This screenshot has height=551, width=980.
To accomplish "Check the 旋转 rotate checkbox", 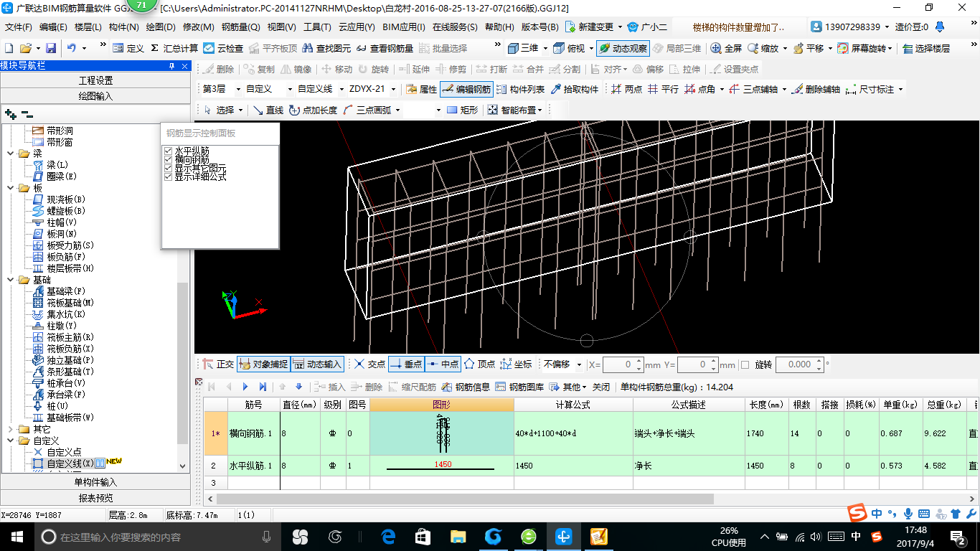I will pyautogui.click(x=745, y=364).
